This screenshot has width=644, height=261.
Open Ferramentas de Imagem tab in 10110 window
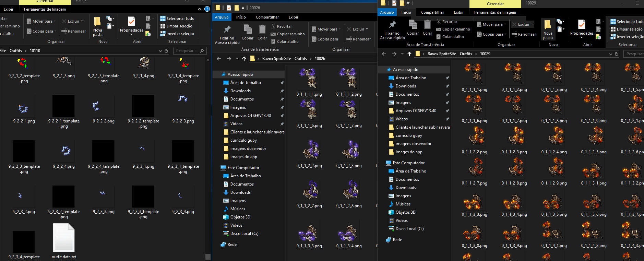point(45,9)
